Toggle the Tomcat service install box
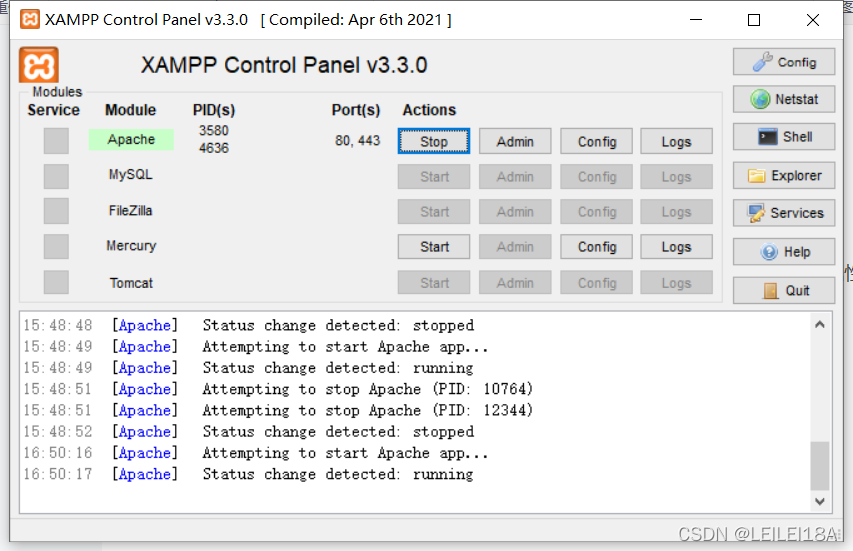Screen dimensions: 853x551 coord(56,282)
